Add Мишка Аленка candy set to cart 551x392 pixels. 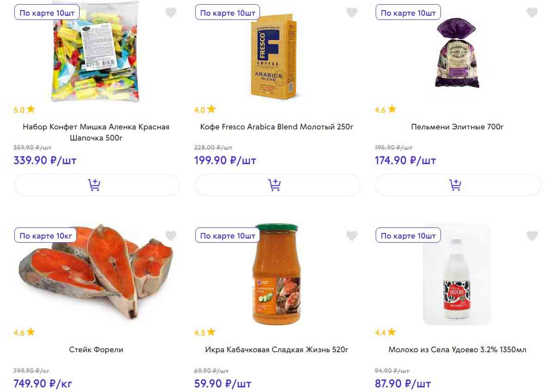[x=97, y=185]
